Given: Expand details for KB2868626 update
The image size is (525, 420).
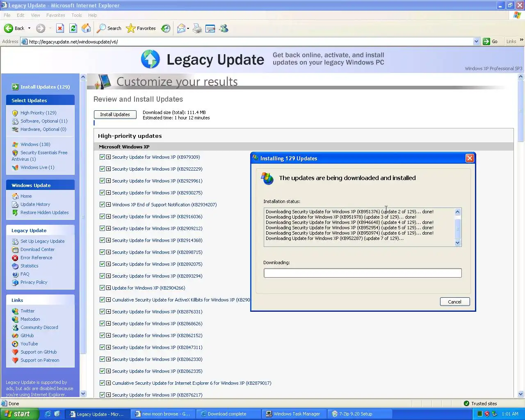Looking at the screenshot, I should 108,323.
